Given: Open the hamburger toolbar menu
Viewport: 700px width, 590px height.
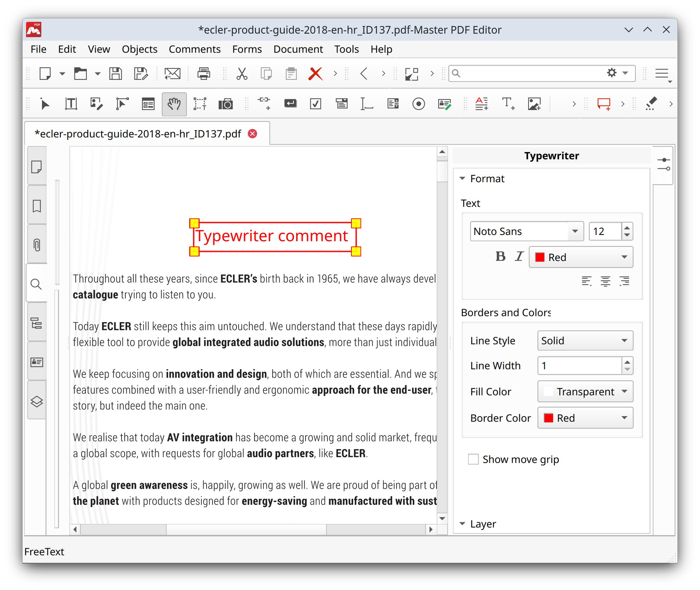Looking at the screenshot, I should coord(662,74).
